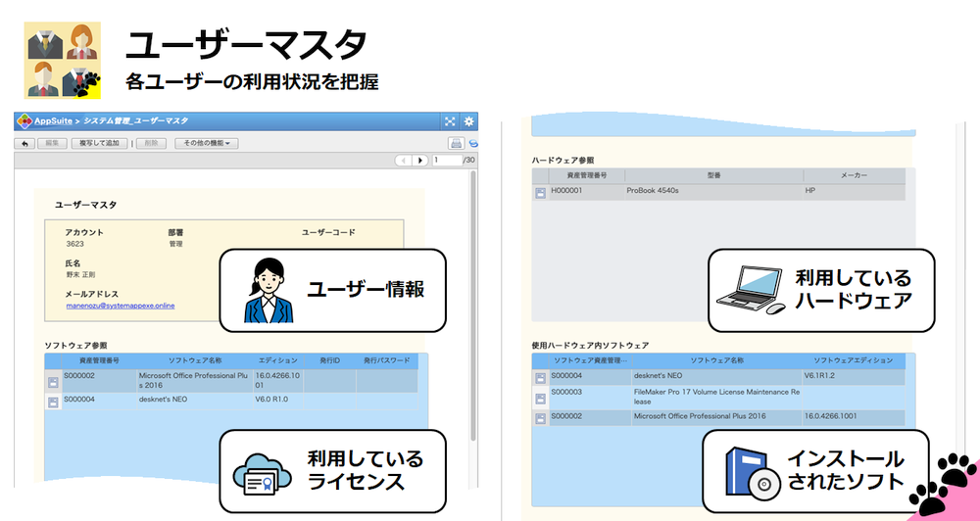
Task: Click the 複写して追加 button
Action: pyautogui.click(x=99, y=143)
